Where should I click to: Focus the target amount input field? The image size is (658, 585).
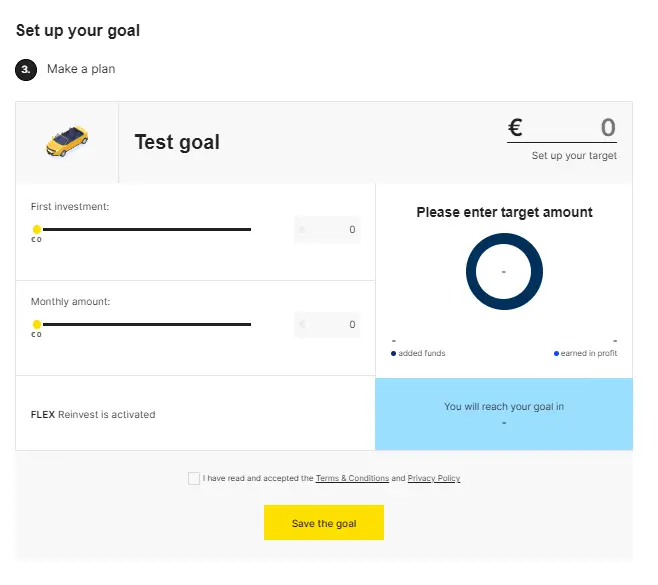pyautogui.click(x=562, y=128)
